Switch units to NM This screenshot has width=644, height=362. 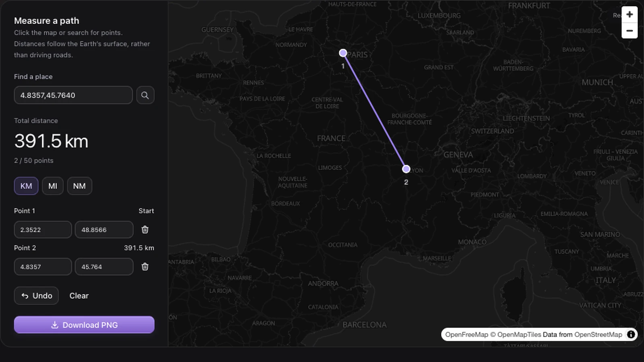click(79, 186)
